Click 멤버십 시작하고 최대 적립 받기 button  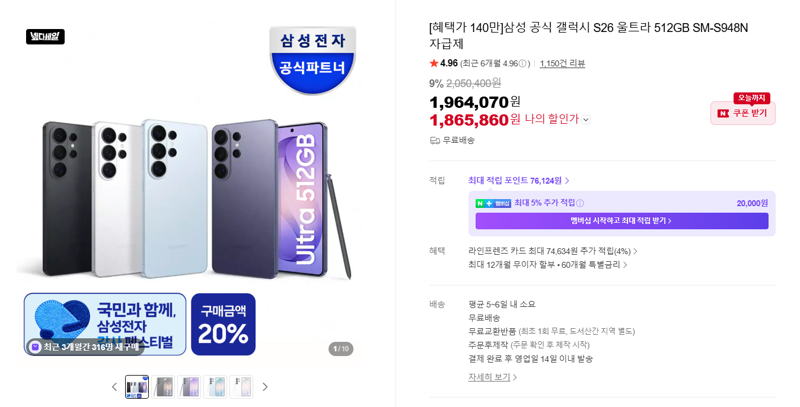pos(621,221)
